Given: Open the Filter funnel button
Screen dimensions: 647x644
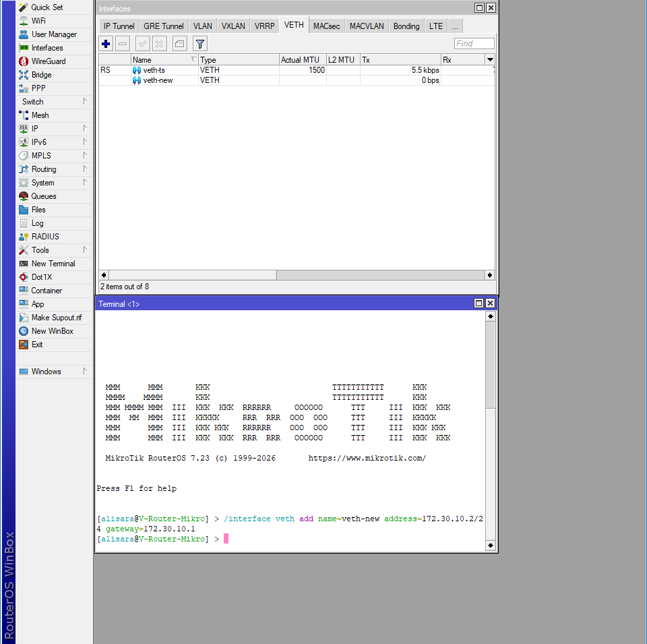Looking at the screenshot, I should 200,44.
